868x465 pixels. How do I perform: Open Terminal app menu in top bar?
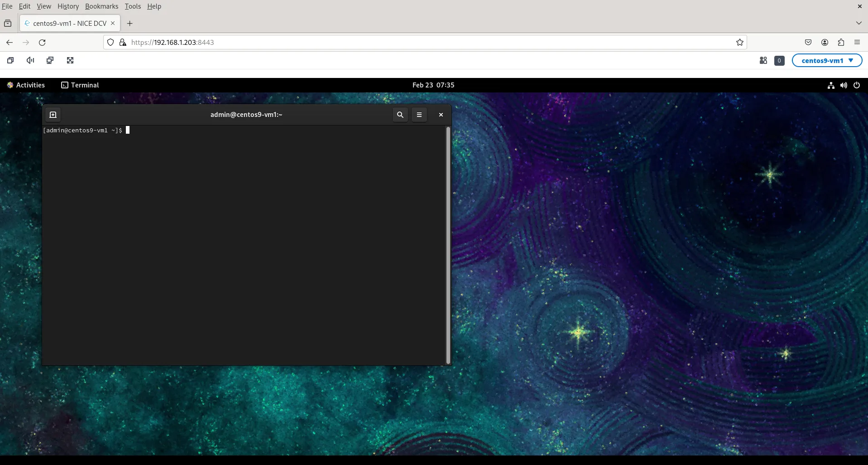80,85
